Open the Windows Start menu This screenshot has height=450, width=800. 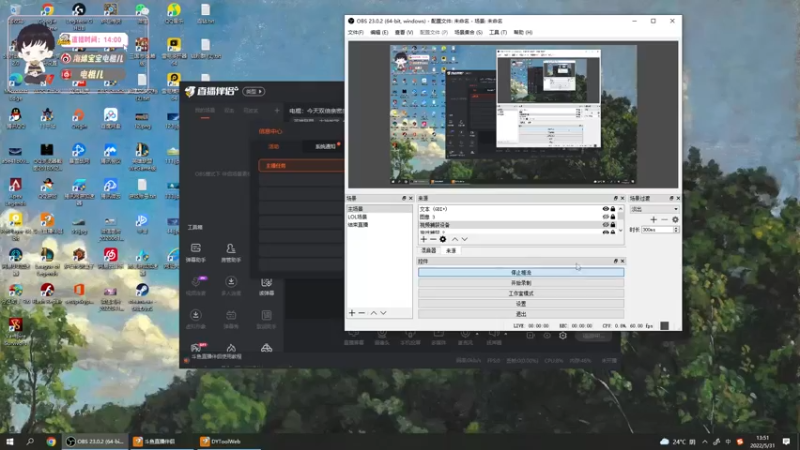click(x=9, y=441)
